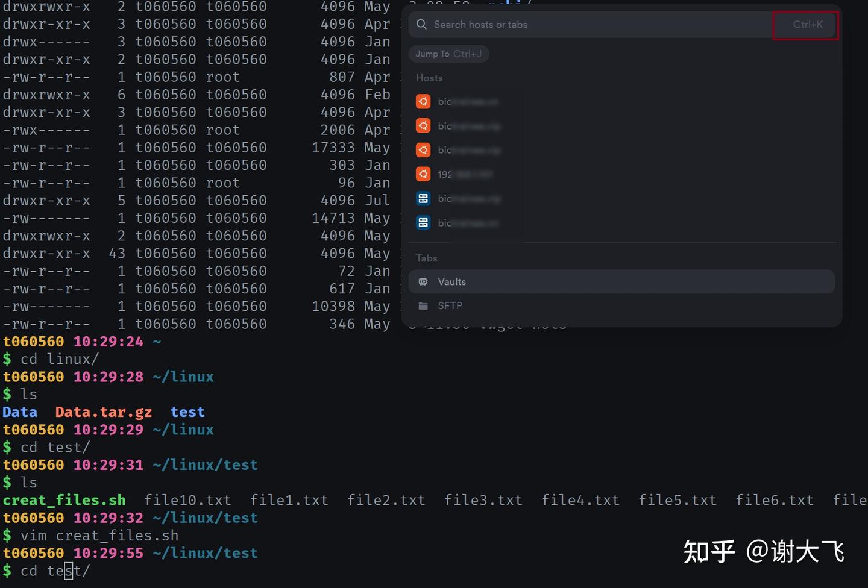Select the Ubuntu icon beside the 192 IP host
This screenshot has width=868, height=588.
(423, 174)
